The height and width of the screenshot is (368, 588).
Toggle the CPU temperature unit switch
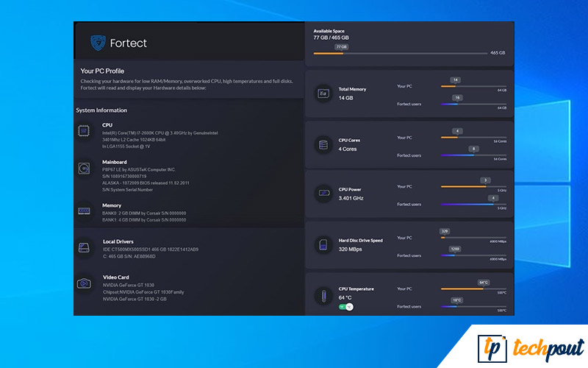coord(345,306)
